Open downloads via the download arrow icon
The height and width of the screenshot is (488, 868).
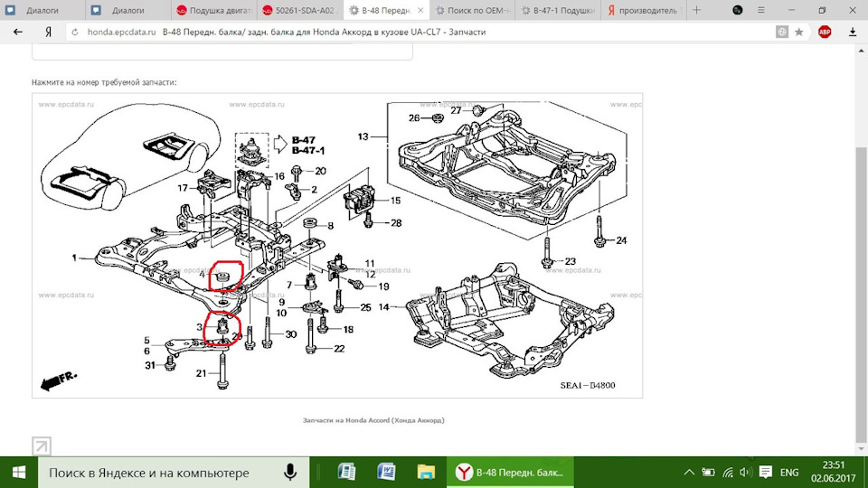[853, 33]
